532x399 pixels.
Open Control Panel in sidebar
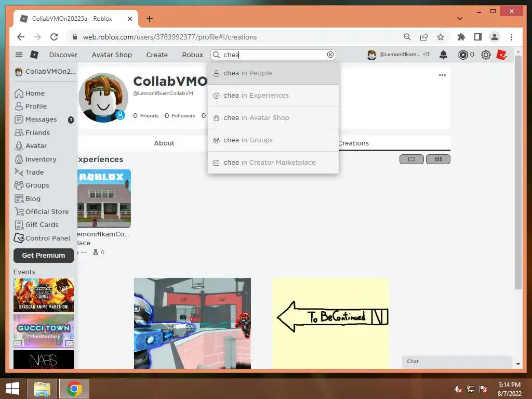click(42, 238)
